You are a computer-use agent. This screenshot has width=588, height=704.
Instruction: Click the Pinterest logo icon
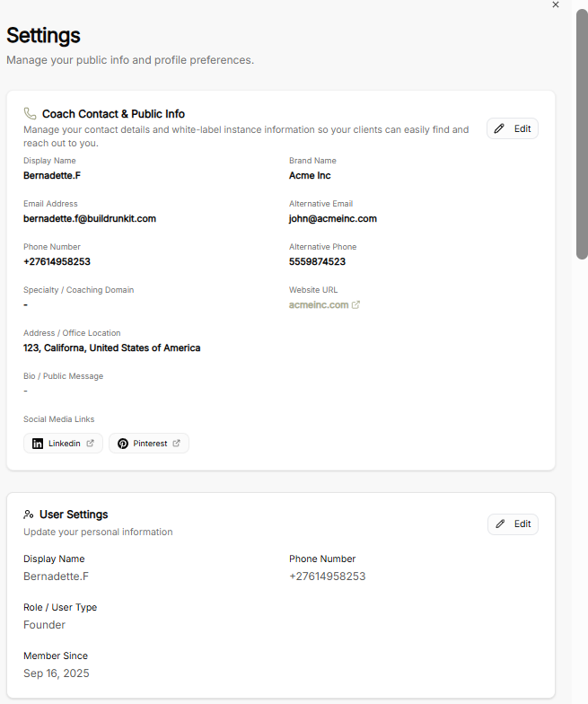(x=122, y=444)
